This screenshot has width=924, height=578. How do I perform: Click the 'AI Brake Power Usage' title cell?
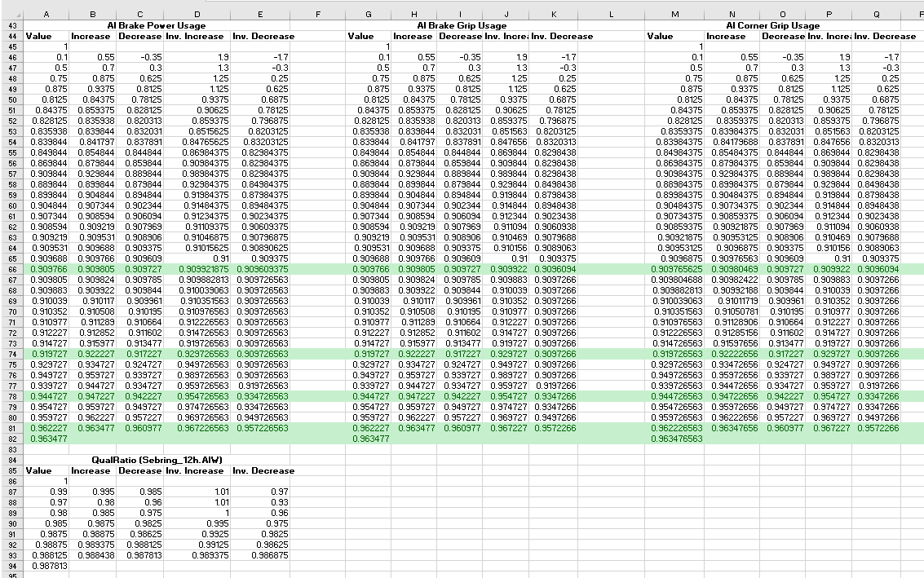pos(157,25)
